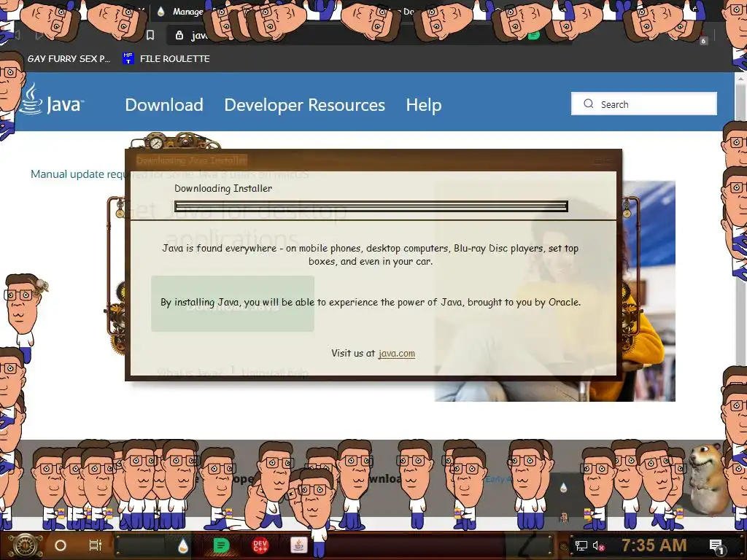This screenshot has width=747, height=560.
Task: Click the 'Downloading Installer' label
Action: 223,189
